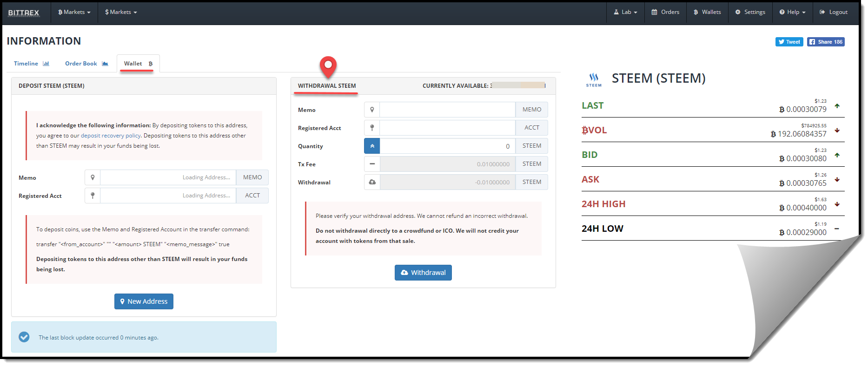The height and width of the screenshot is (366, 868).
Task: Click the Withdrawal row cloud icon
Action: pyautogui.click(x=372, y=182)
